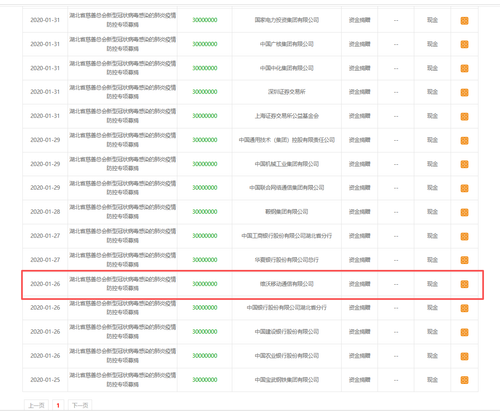Viewport: 500px width, 411px height.
Task: Select donor name 中国银行股份有限公司湖北省分行
Action: [x=287, y=307]
